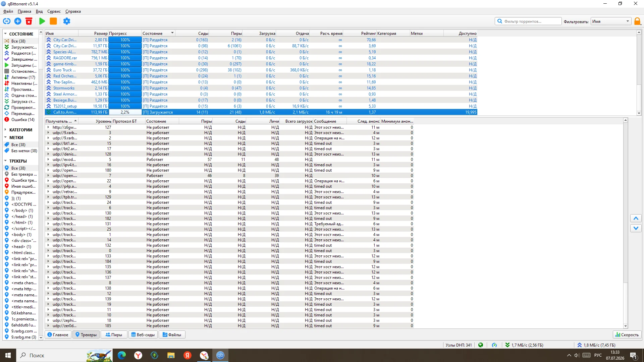Image resolution: width=644 pixels, height=362 pixels.
Task: Toggle alternative speed limits in status bar
Action: click(x=494, y=345)
